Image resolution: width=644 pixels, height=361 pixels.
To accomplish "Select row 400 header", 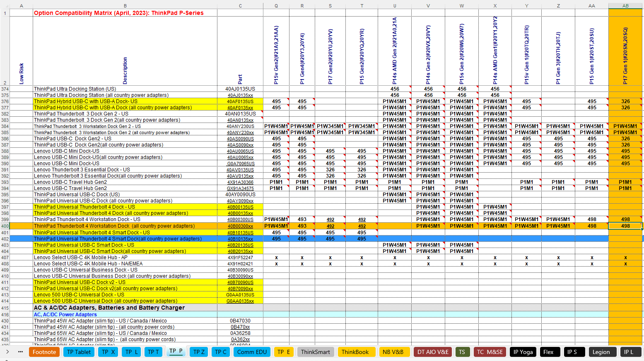I will point(5,226).
